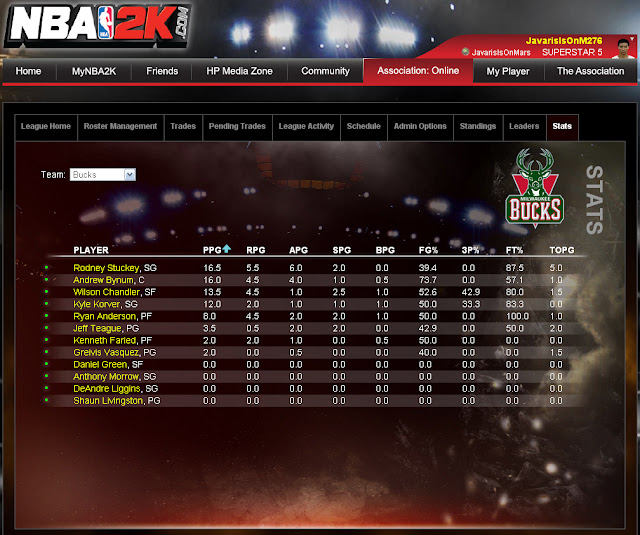The image size is (640, 535).
Task: Sort by the FT% column header
Action: point(514,250)
